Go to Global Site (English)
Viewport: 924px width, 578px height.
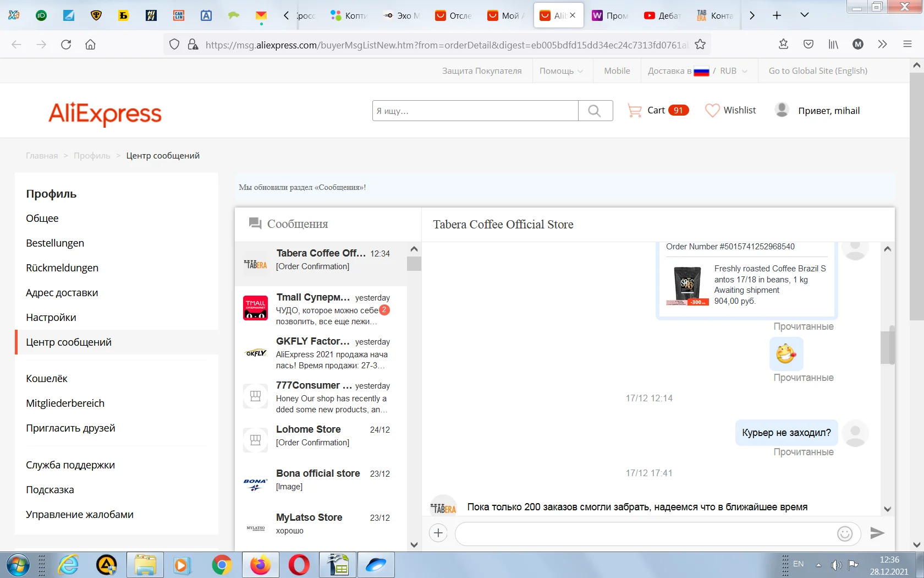818,71
